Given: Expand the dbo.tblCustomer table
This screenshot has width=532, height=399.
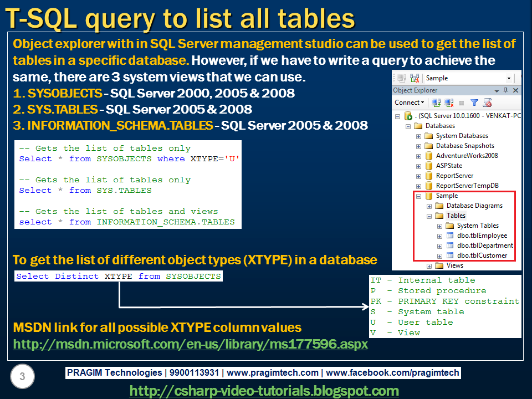Looking at the screenshot, I should tap(439, 256).
